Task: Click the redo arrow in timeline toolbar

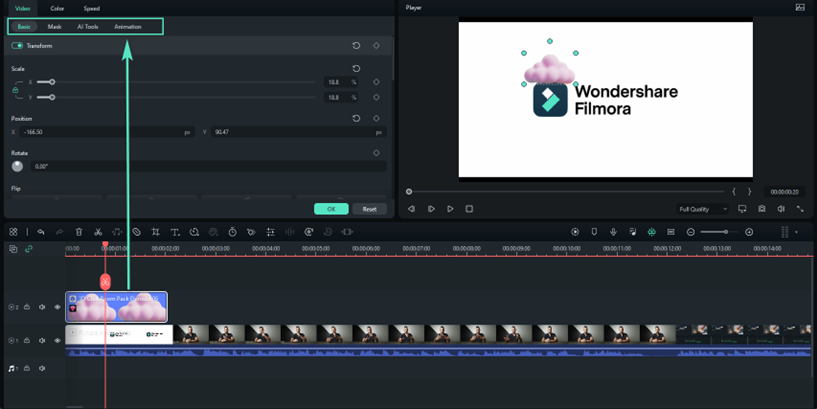Action: (x=59, y=232)
